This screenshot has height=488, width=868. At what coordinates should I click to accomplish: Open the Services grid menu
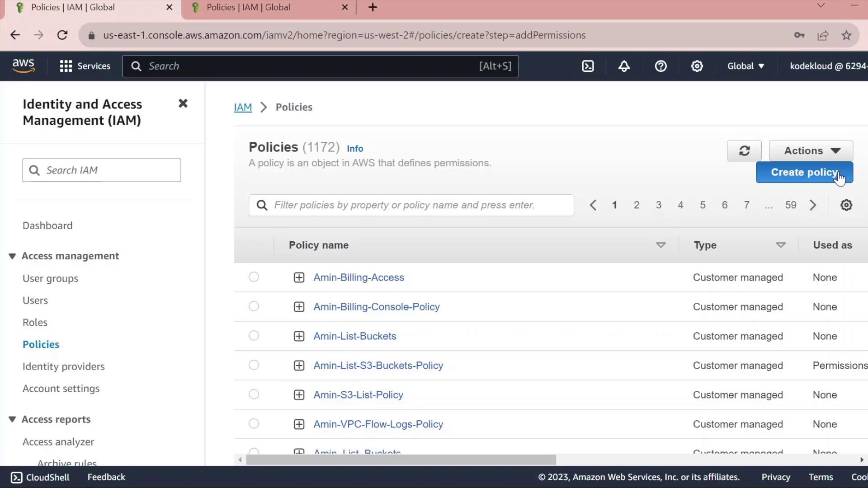pyautogui.click(x=85, y=66)
